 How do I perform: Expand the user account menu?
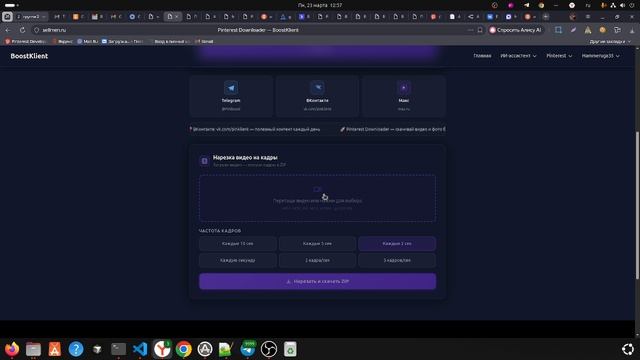point(600,56)
